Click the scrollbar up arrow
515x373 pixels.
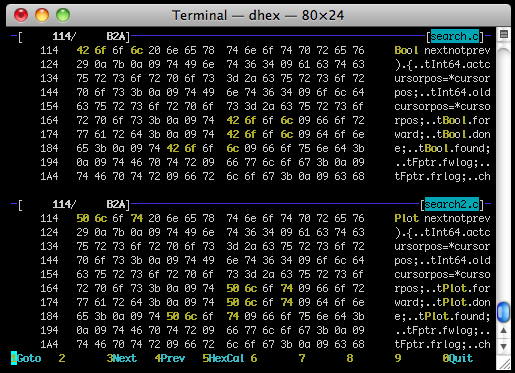[x=503, y=331]
